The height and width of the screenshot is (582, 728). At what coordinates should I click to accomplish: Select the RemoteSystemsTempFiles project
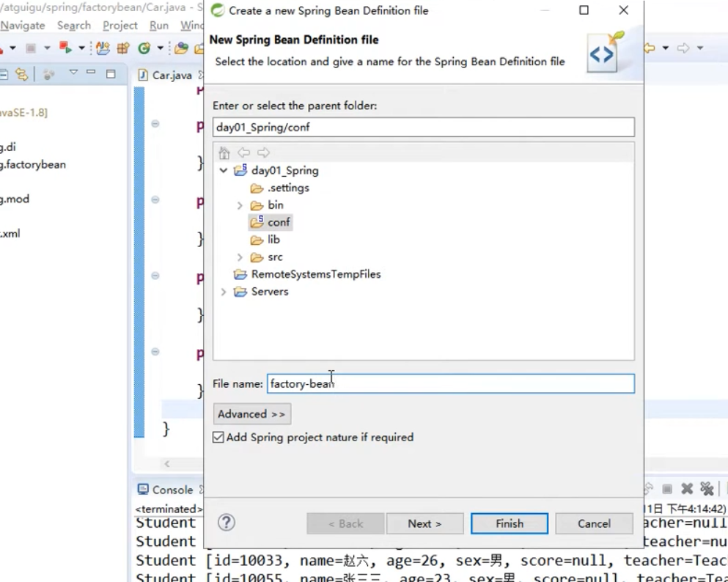pyautogui.click(x=307, y=274)
